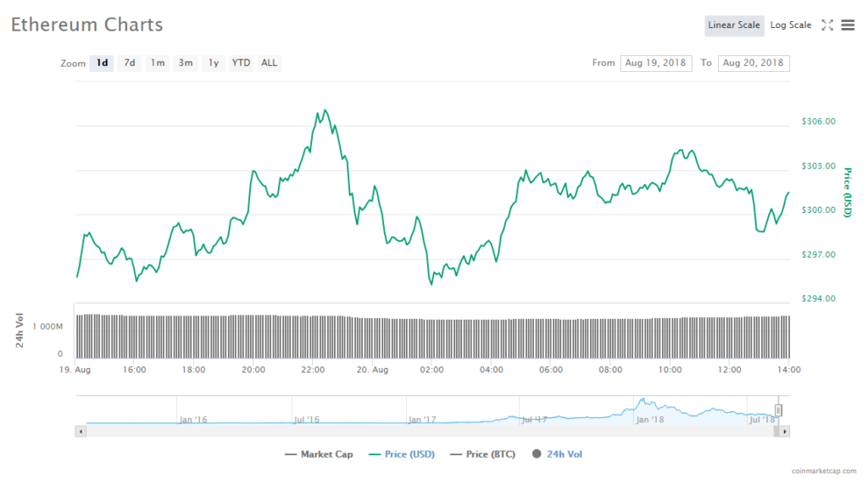Image resolution: width=868 pixels, height=490 pixels.
Task: Open the chart hamburger menu
Action: (848, 25)
